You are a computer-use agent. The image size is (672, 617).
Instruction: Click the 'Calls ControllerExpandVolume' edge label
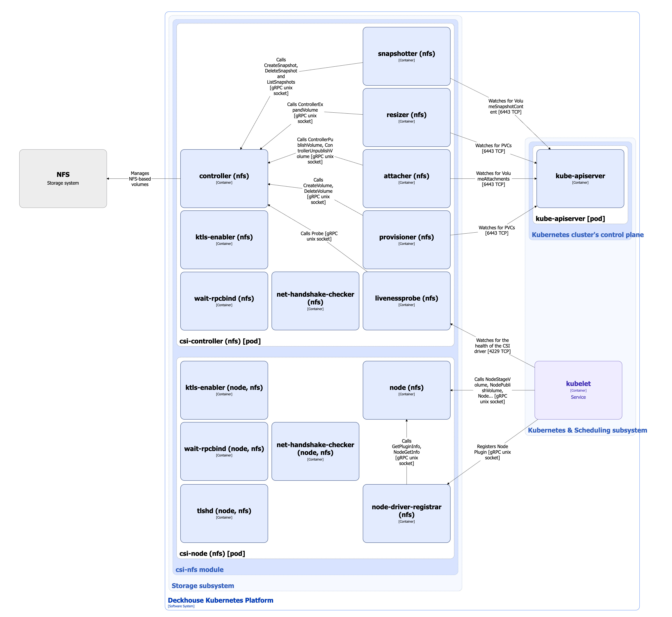(x=305, y=113)
